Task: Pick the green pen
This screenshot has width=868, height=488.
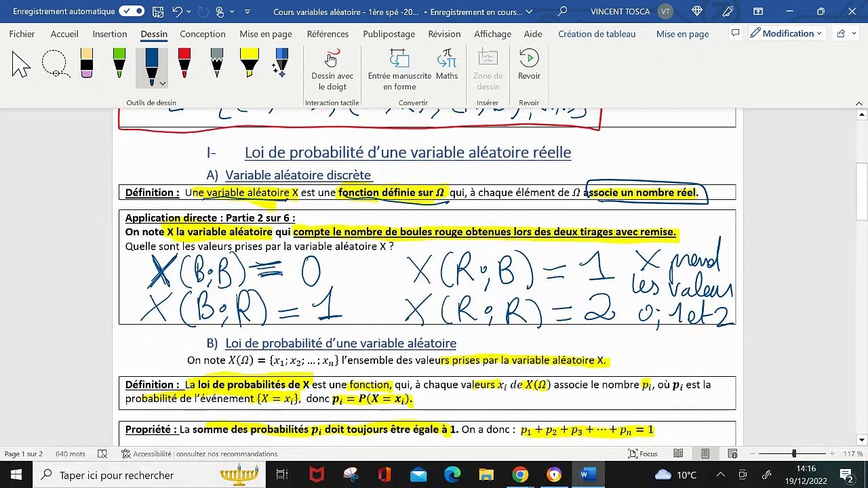Action: tap(119, 63)
